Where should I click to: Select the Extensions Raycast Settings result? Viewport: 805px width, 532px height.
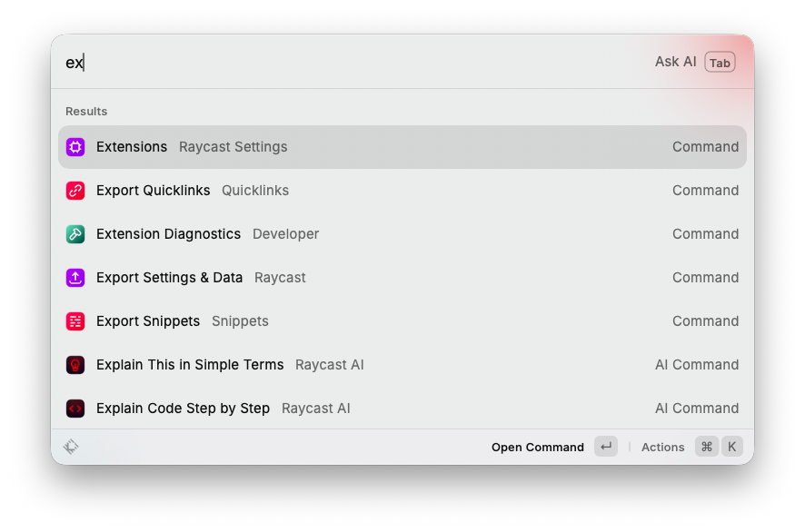[402, 147]
